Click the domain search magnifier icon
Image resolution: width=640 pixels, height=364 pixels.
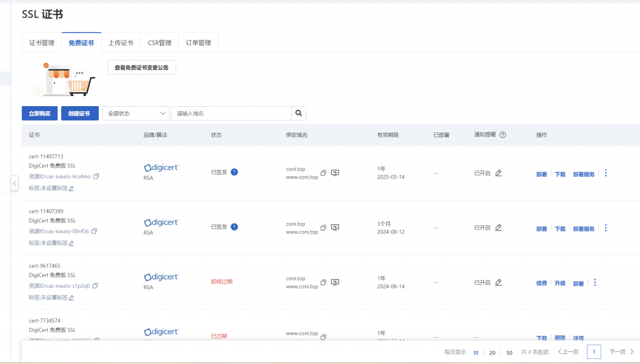pos(298,113)
